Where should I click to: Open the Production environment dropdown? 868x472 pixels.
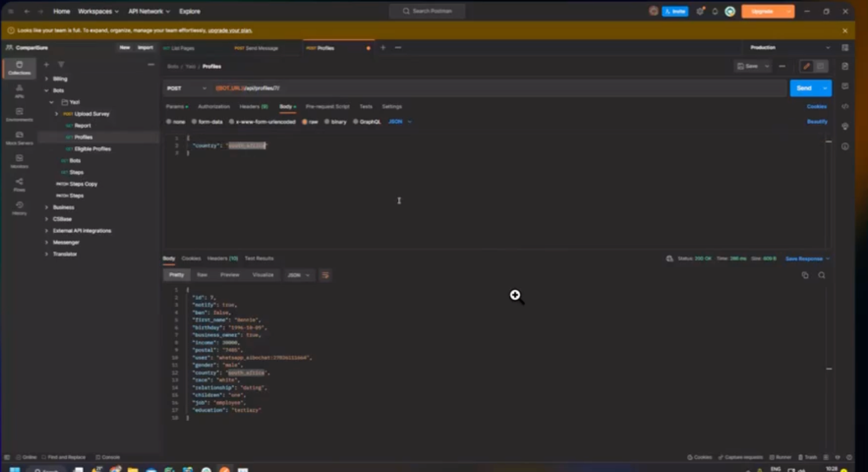pos(790,48)
